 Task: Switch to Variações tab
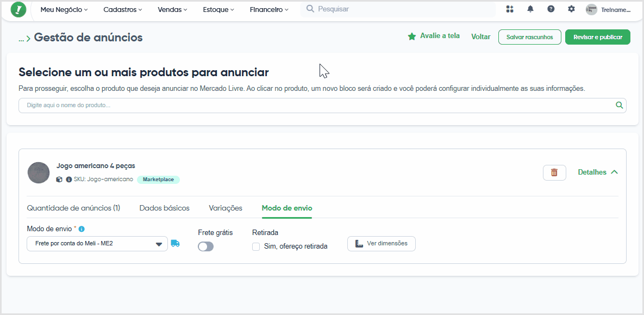pos(226,208)
